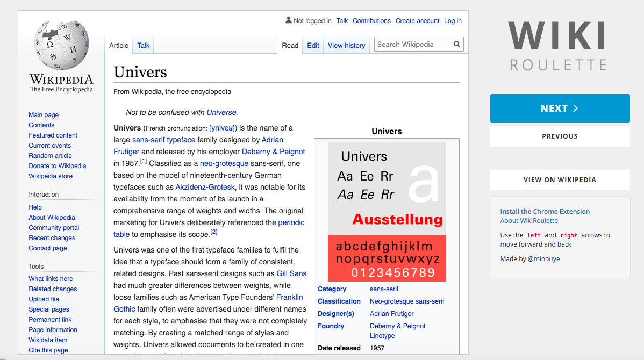Click the Wiki Roulette logo

(x=558, y=46)
